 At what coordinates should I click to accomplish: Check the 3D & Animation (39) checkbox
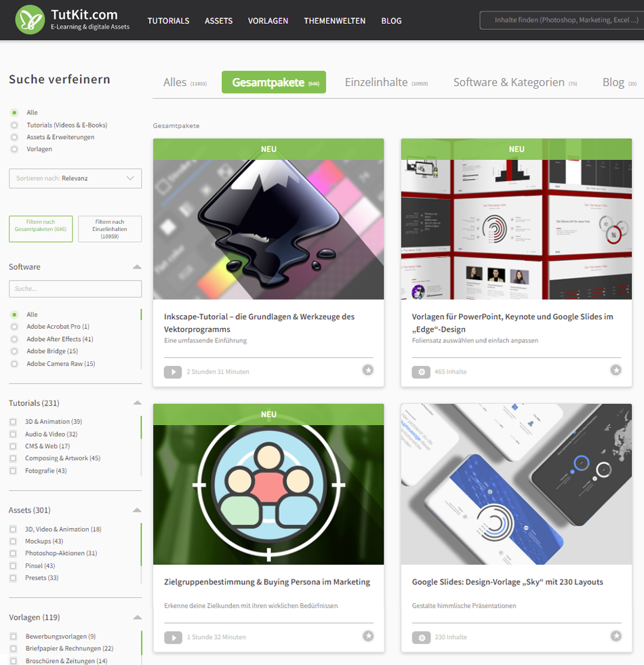[x=13, y=422]
